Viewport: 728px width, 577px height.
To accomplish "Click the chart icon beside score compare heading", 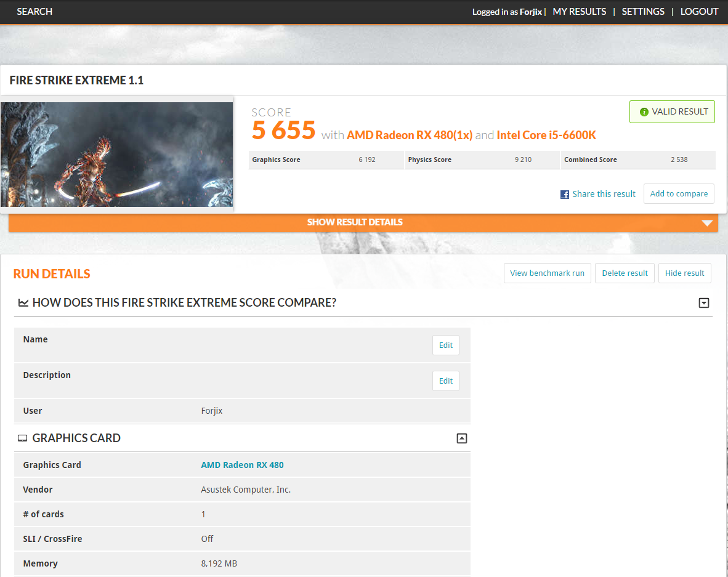I will pos(23,302).
